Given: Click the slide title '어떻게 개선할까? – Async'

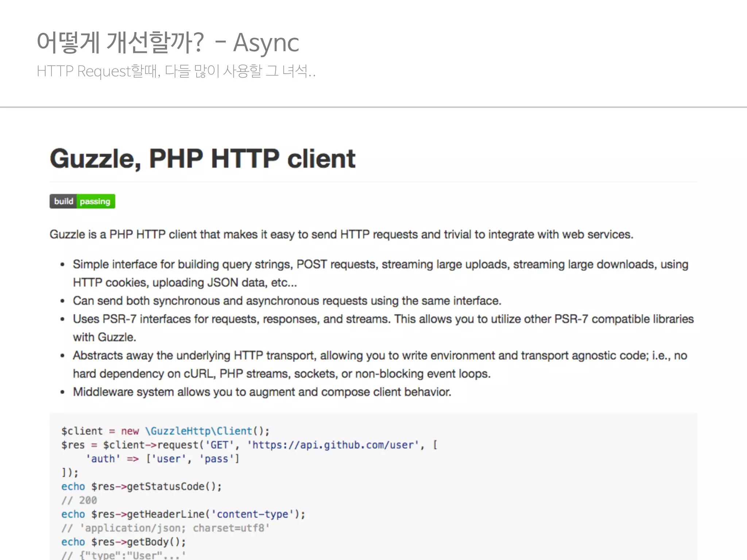Looking at the screenshot, I should pyautogui.click(x=168, y=42).
